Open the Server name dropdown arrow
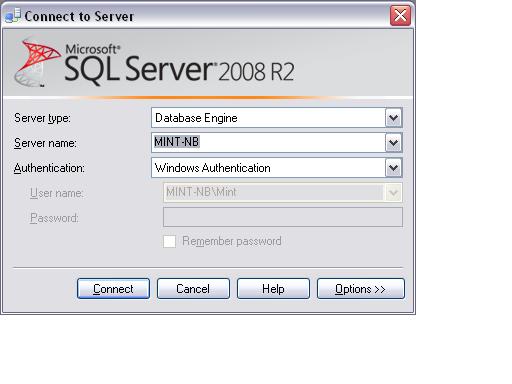 (x=394, y=143)
